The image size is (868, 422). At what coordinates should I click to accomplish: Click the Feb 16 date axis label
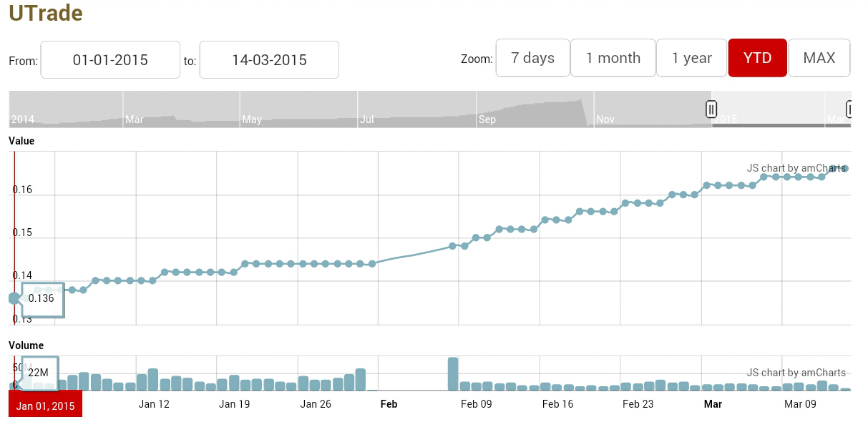pyautogui.click(x=558, y=404)
